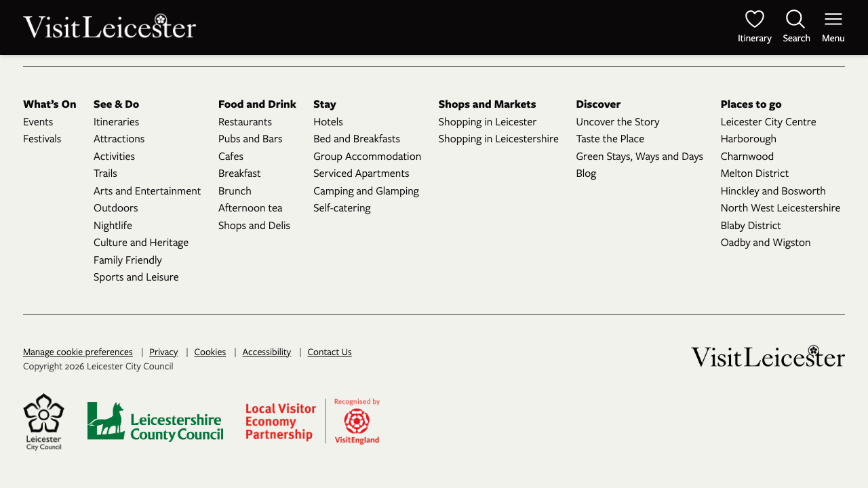Click the Leicester City Council logo

click(x=43, y=422)
